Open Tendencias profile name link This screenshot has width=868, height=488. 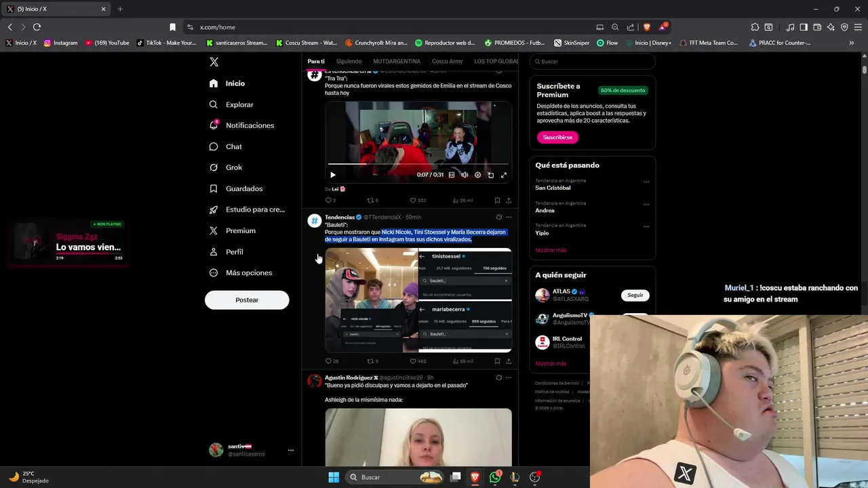(340, 217)
